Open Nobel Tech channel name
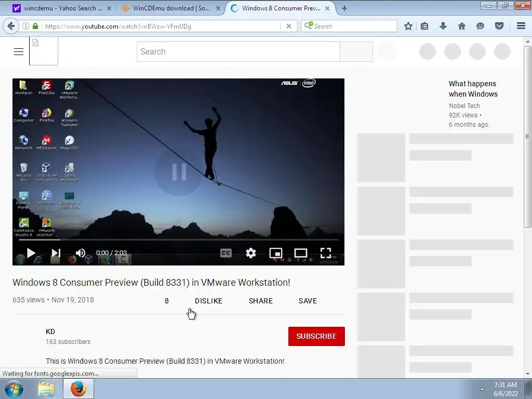 tap(464, 106)
